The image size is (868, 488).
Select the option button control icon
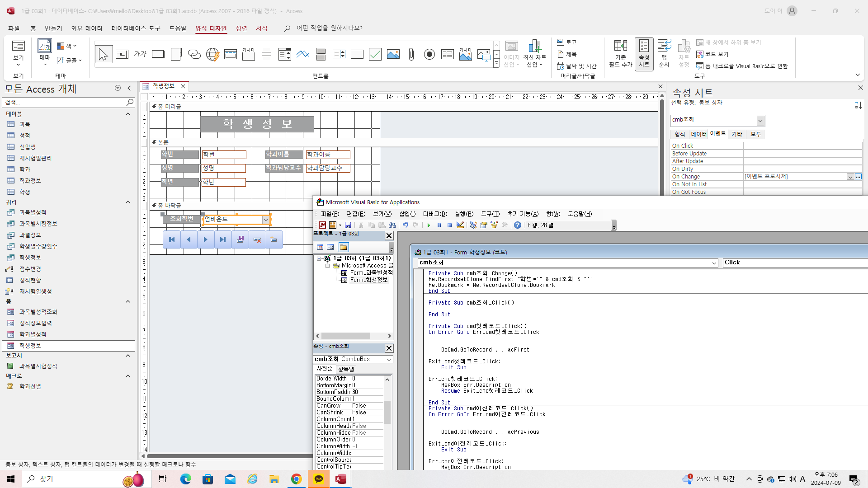click(429, 54)
